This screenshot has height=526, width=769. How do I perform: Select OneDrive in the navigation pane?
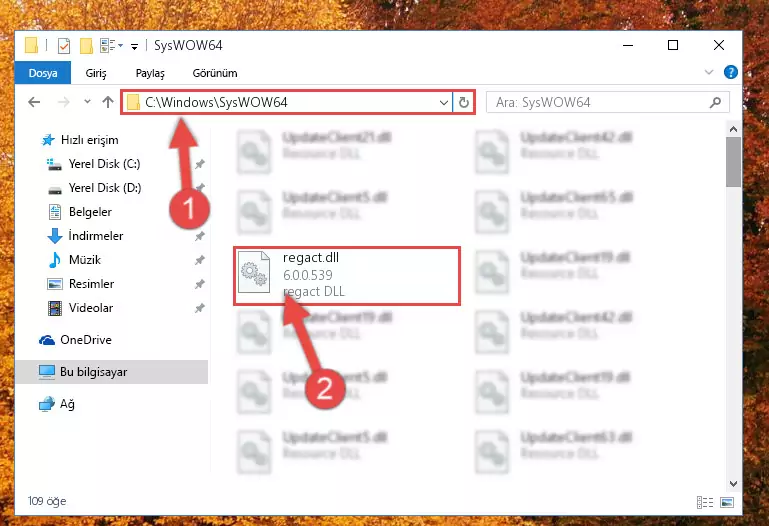tap(86, 340)
